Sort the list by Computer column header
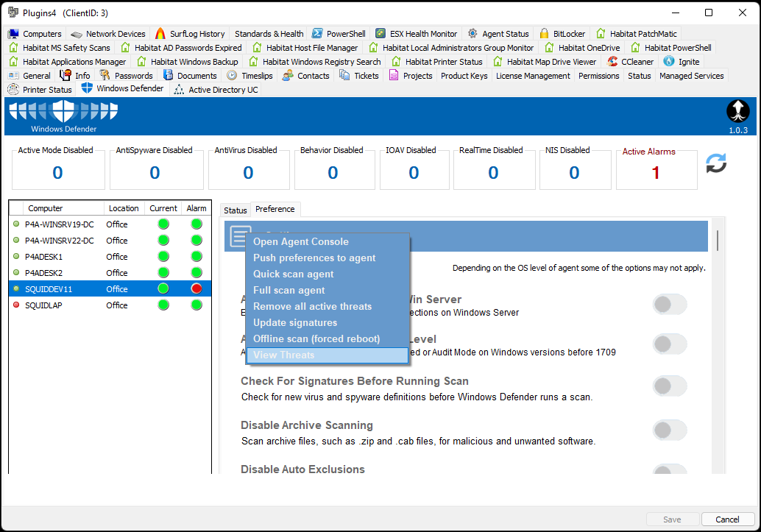The height and width of the screenshot is (532, 761). point(46,208)
